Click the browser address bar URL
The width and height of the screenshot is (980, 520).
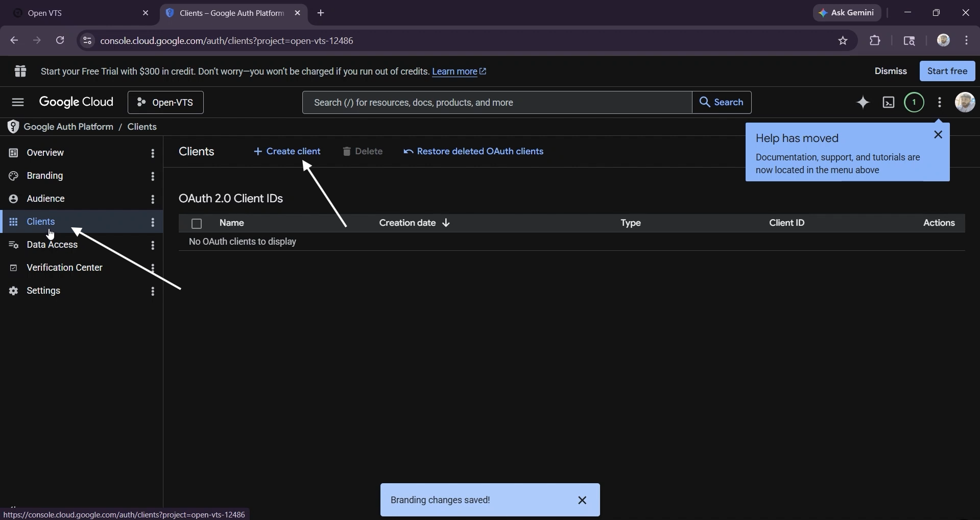coord(227,41)
